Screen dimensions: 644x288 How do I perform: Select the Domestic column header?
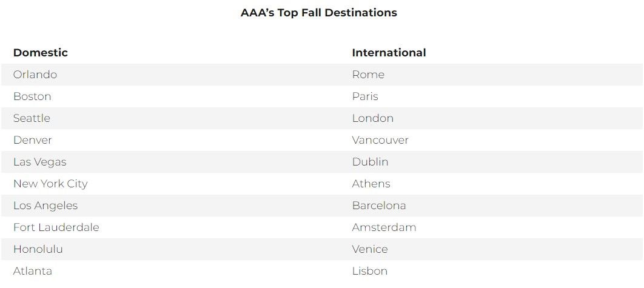pos(40,53)
